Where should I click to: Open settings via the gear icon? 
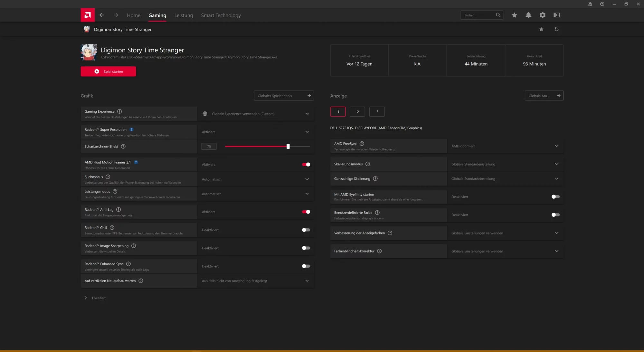543,15
